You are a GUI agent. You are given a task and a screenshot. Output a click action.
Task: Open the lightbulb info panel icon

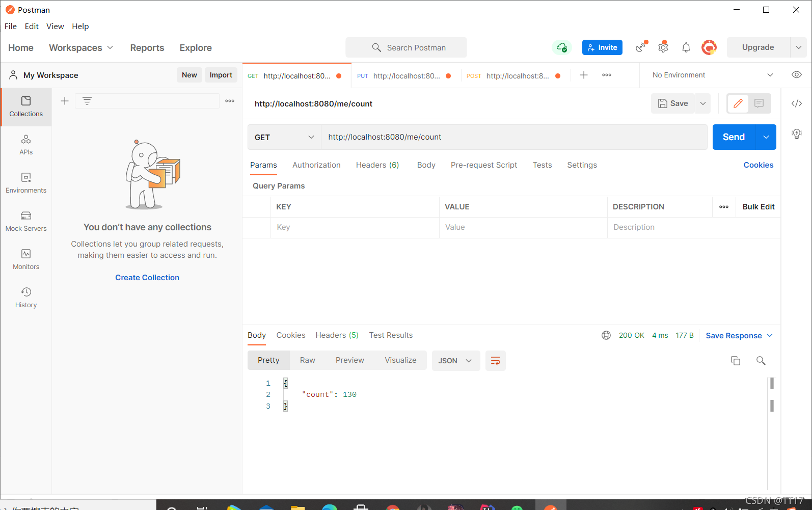point(797,134)
